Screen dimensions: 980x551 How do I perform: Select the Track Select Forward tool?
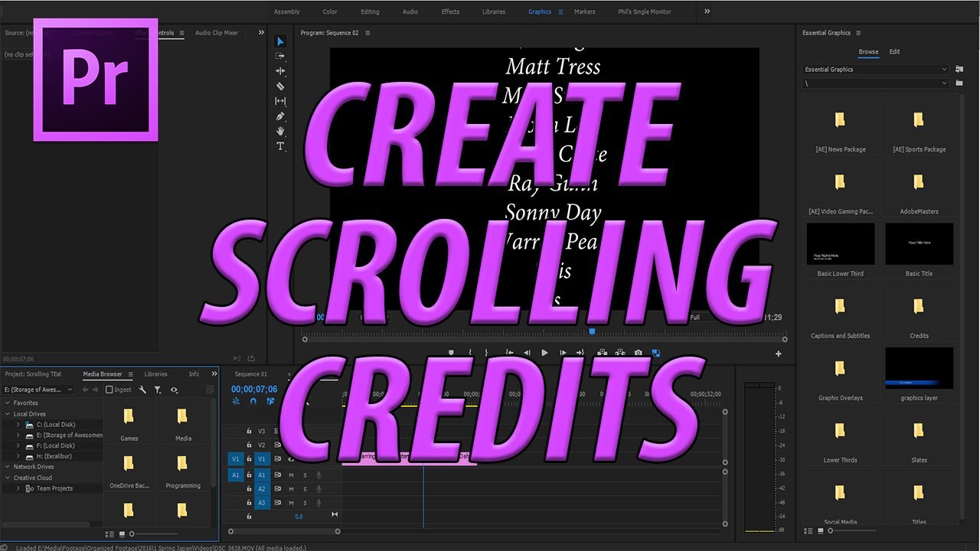[x=281, y=56]
